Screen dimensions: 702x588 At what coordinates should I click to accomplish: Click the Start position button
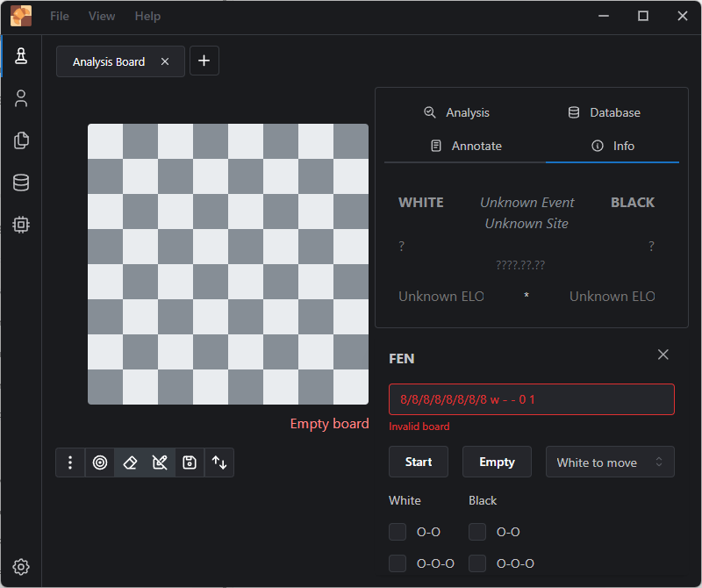pyautogui.click(x=419, y=462)
